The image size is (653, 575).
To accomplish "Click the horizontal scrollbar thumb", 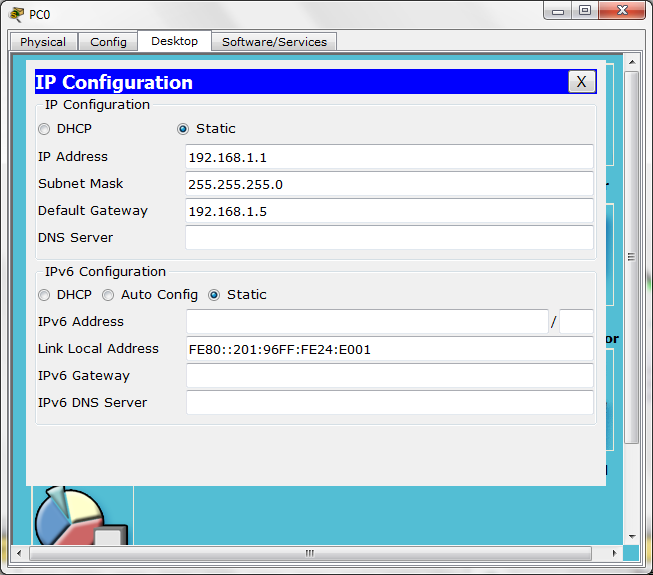I will 310,553.
